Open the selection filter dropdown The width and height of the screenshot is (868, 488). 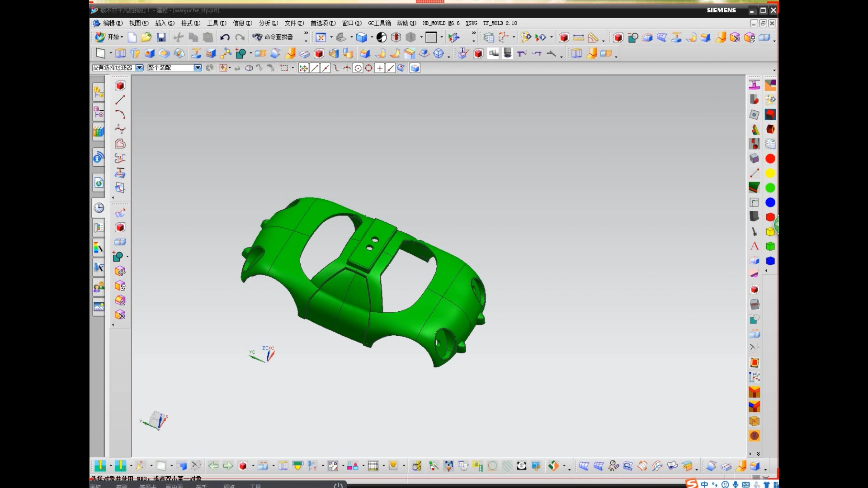[139, 68]
